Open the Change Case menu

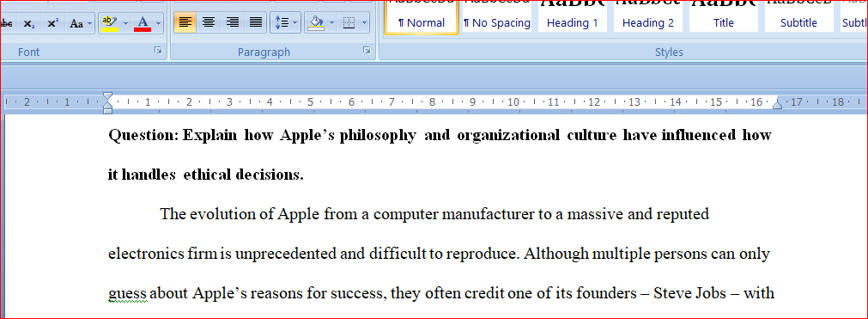coord(79,23)
